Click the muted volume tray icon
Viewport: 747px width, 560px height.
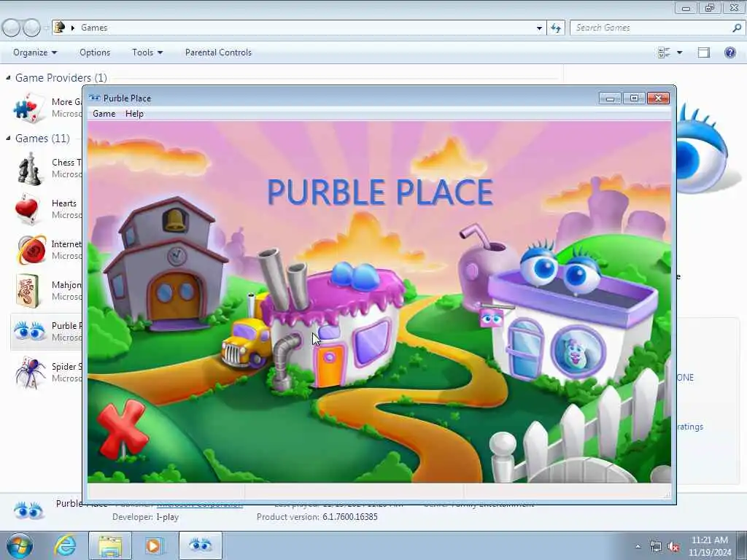click(673, 546)
